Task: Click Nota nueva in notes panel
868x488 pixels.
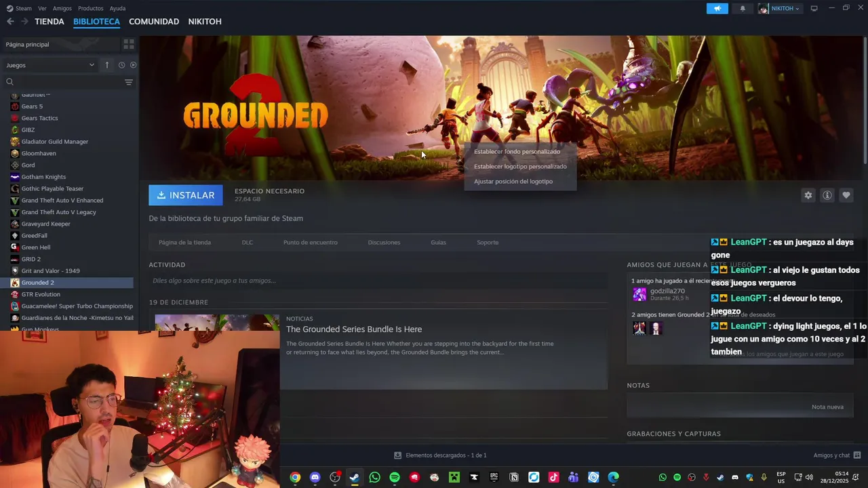Action: pyautogui.click(x=827, y=407)
